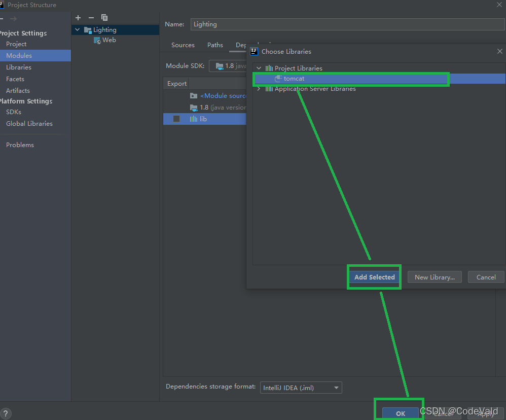The image size is (506, 420).
Task: Open help via the question mark icon
Action: point(6,413)
